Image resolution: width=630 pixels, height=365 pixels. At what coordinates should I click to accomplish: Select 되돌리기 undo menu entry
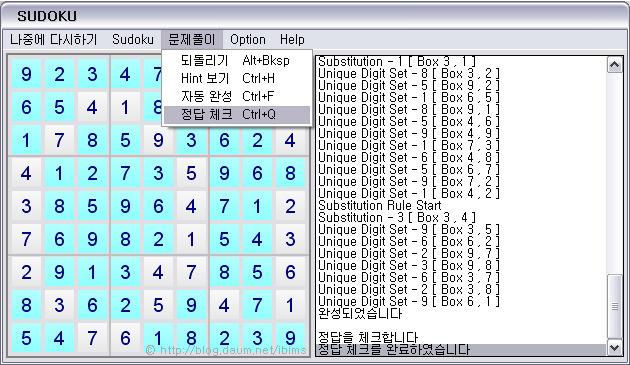pyautogui.click(x=237, y=60)
